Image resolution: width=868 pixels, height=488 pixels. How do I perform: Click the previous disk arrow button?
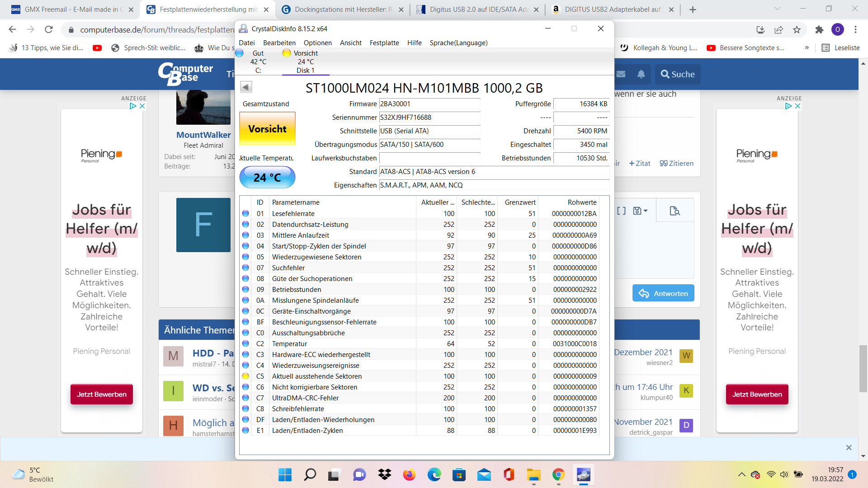(x=246, y=87)
